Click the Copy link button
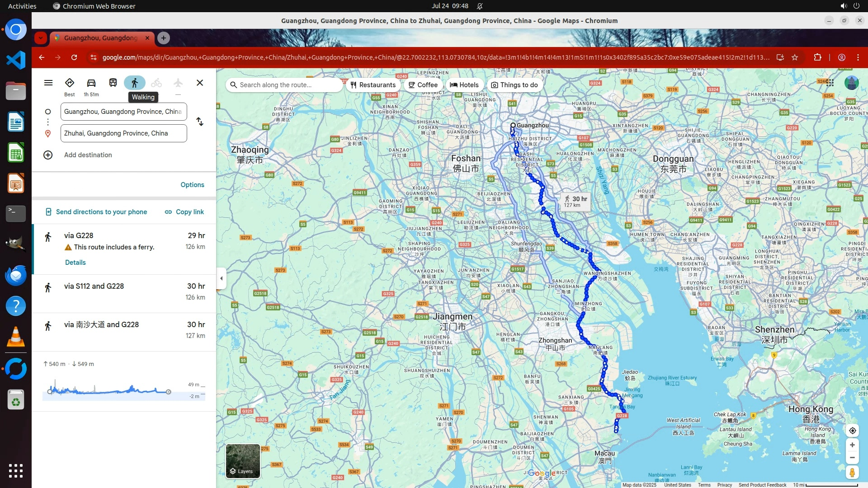 [184, 212]
